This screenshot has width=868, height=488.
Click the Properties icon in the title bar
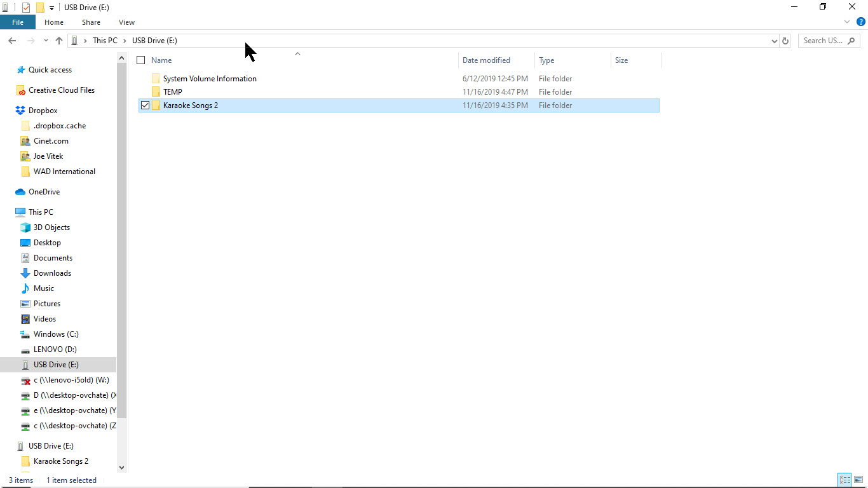[26, 7]
